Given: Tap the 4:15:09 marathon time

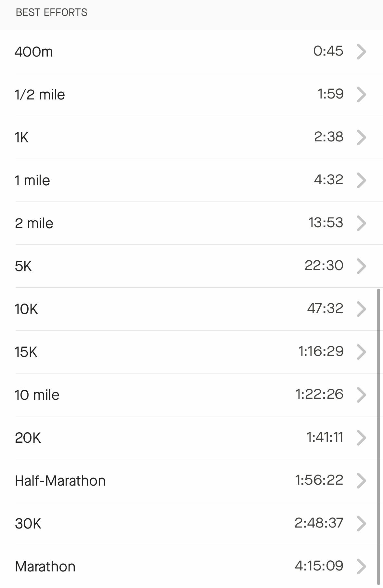Looking at the screenshot, I should 319,566.
